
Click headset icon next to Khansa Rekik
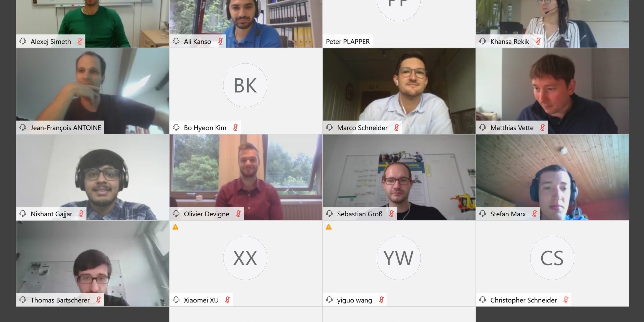coord(482,41)
